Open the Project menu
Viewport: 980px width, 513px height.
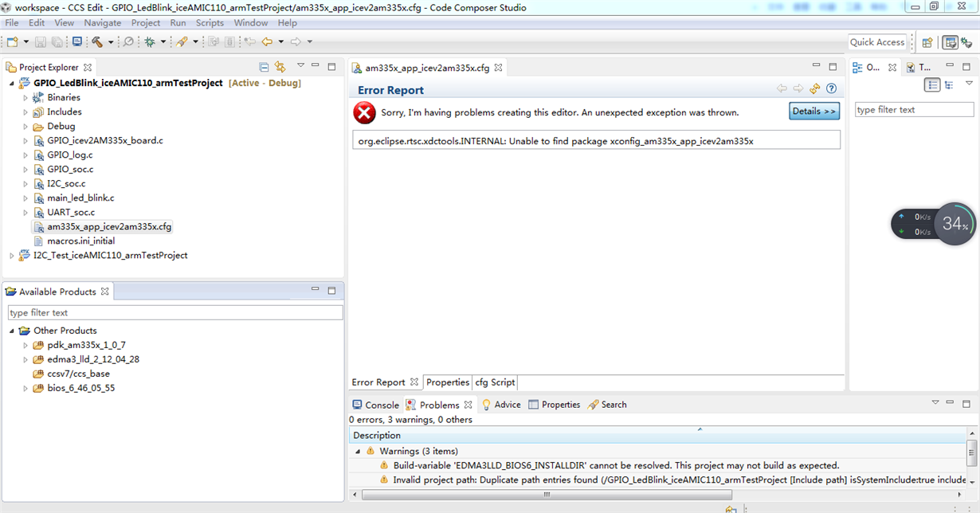point(146,23)
